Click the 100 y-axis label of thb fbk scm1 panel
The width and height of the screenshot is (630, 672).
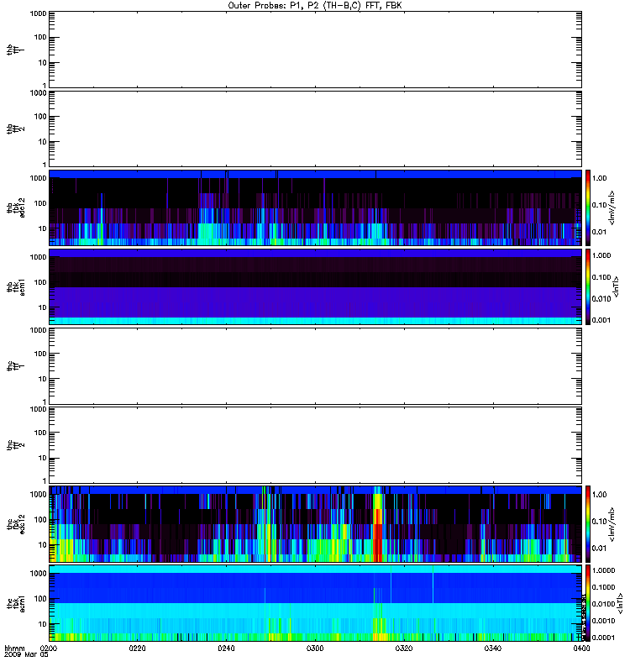(40, 282)
